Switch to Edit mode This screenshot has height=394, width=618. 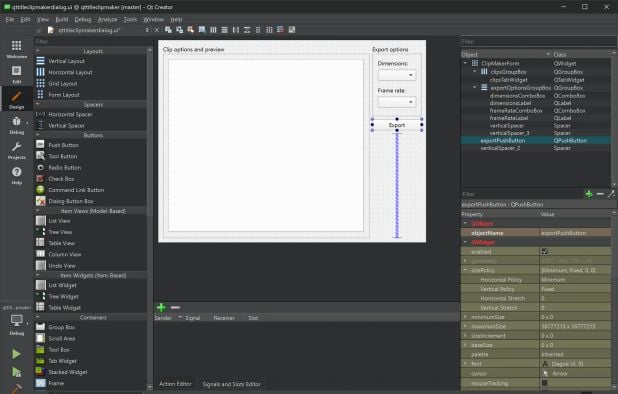click(x=16, y=74)
